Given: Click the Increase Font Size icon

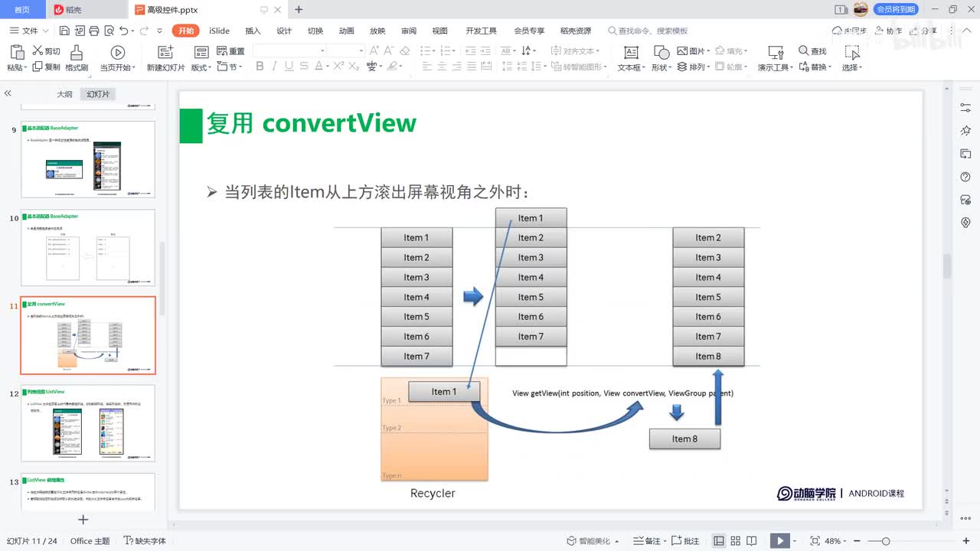Looking at the screenshot, I should click(374, 51).
